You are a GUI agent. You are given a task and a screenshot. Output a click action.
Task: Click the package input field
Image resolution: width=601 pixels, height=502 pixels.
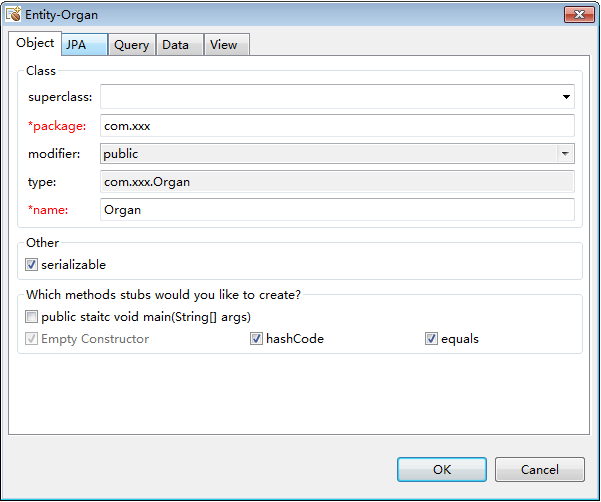click(337, 126)
